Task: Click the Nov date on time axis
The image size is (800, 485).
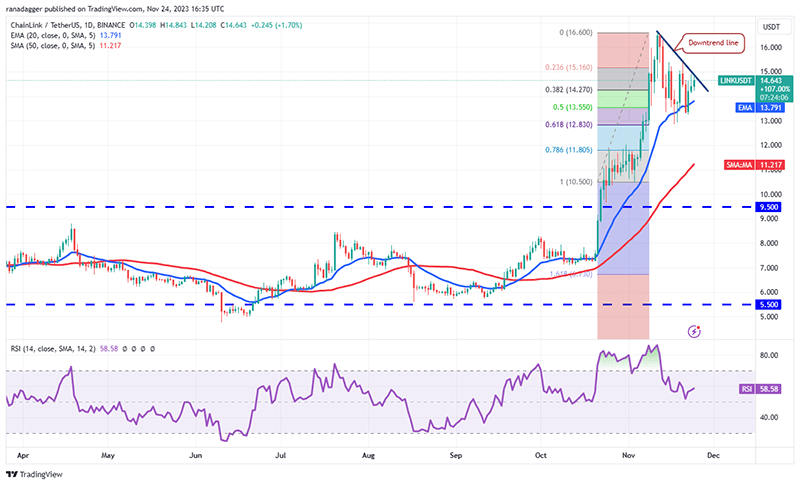Action: [629, 455]
